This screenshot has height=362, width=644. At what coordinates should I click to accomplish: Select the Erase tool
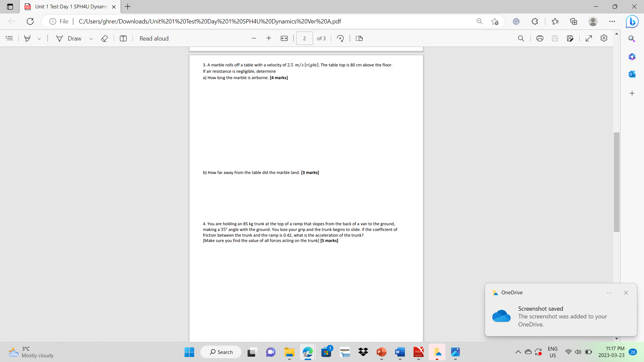pyautogui.click(x=104, y=38)
